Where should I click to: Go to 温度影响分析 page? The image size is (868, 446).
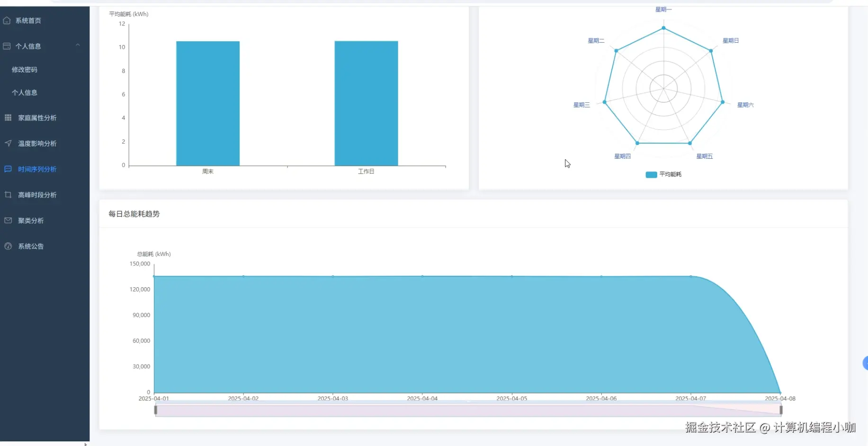point(45,143)
